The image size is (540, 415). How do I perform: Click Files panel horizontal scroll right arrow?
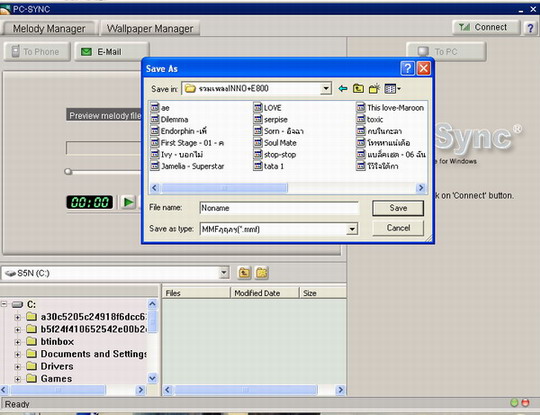point(340,390)
